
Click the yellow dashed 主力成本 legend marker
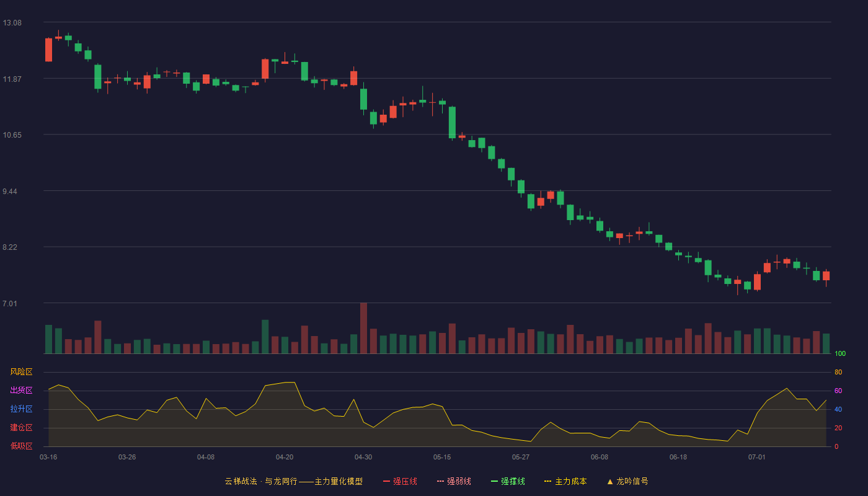point(547,481)
